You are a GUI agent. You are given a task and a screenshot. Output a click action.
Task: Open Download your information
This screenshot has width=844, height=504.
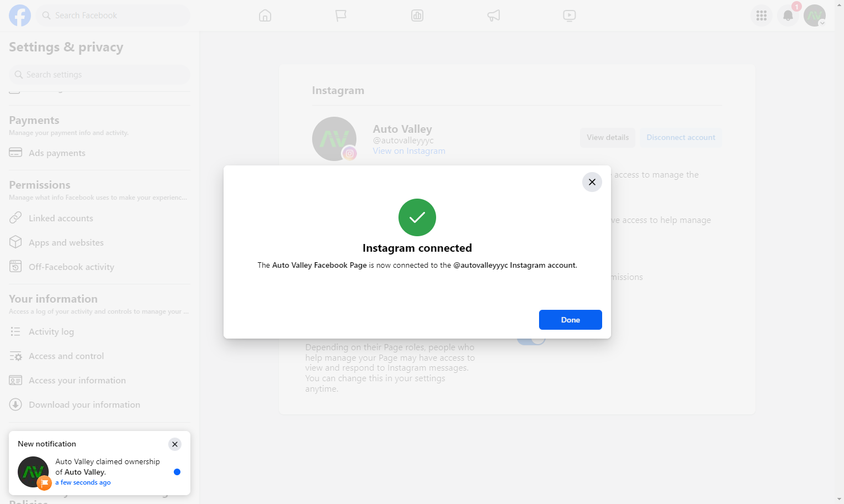(100, 404)
